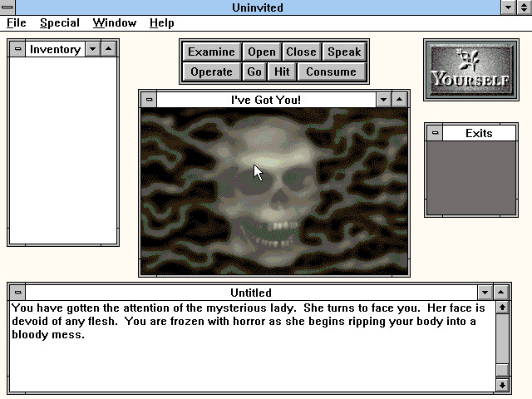
Task: Click the Yourself icon panel
Action: [471, 70]
